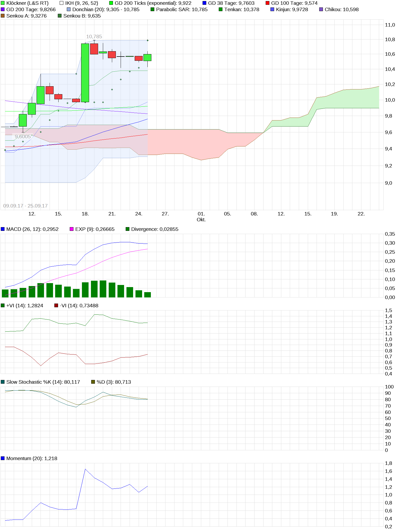Select the 'GD 38 Tage: 9,7603' label
This screenshot has width=403, height=532.
tap(231, 3)
